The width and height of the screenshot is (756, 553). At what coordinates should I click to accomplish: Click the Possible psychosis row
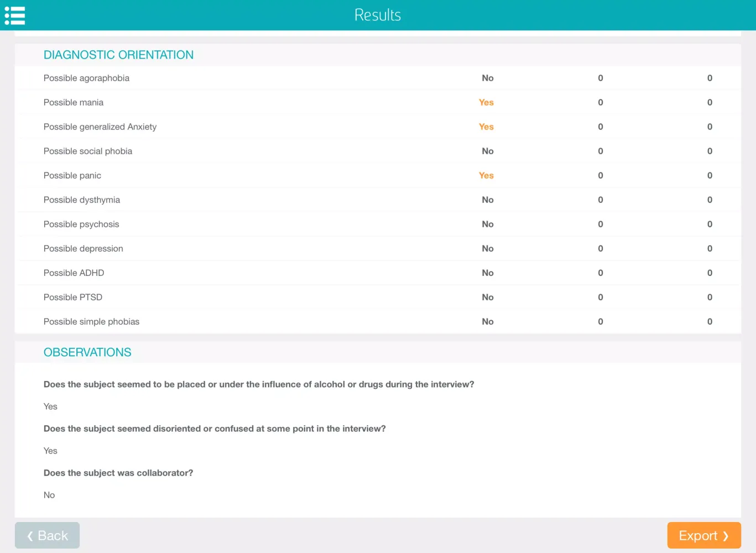point(81,224)
